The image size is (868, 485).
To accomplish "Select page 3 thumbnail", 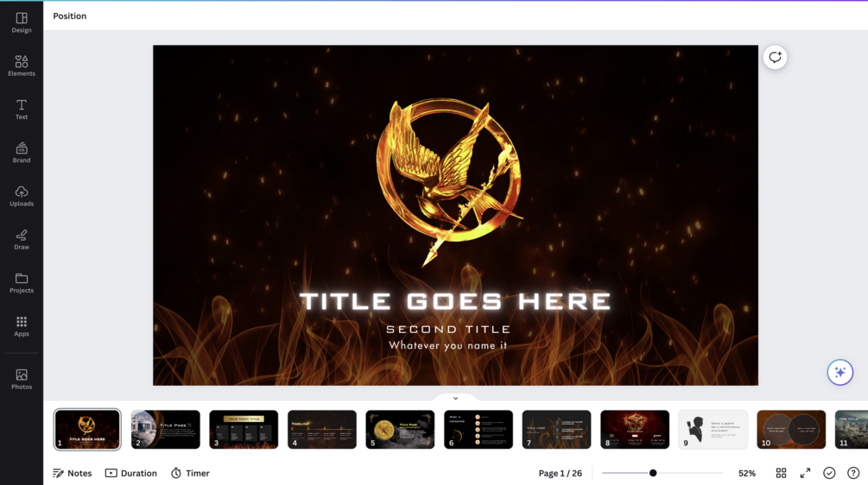I will [x=244, y=429].
